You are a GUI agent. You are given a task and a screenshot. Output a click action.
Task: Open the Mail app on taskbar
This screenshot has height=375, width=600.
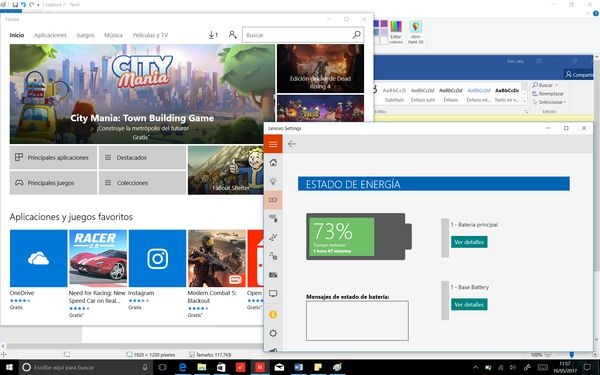tap(279, 367)
